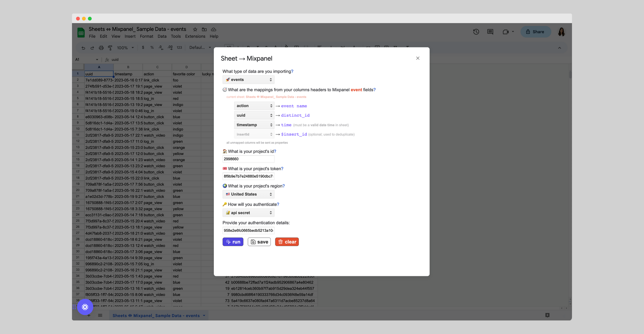Viewport: 644px width, 334px height.
Task: Click help link after 'you authenticate'
Action: [x=278, y=204]
